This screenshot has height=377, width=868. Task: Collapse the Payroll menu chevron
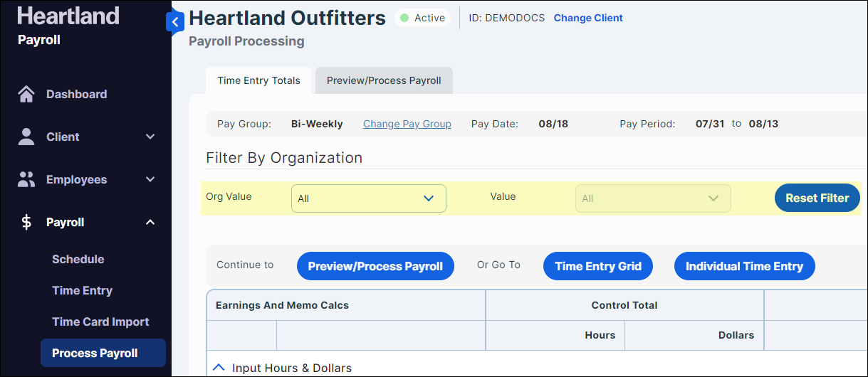pyautogui.click(x=150, y=223)
